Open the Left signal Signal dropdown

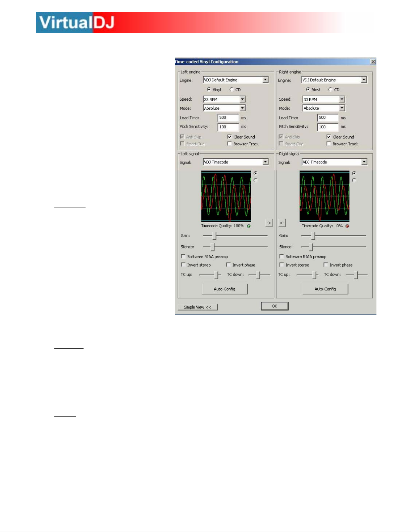click(236, 162)
